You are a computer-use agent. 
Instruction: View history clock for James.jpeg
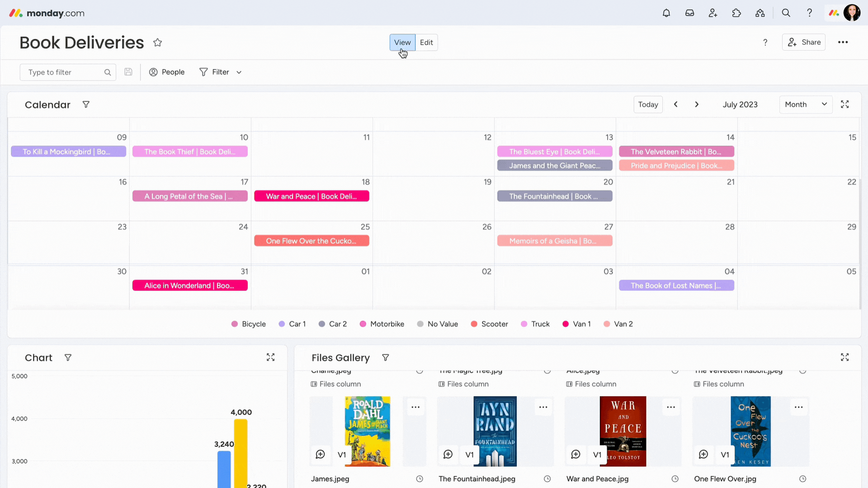[x=420, y=479]
